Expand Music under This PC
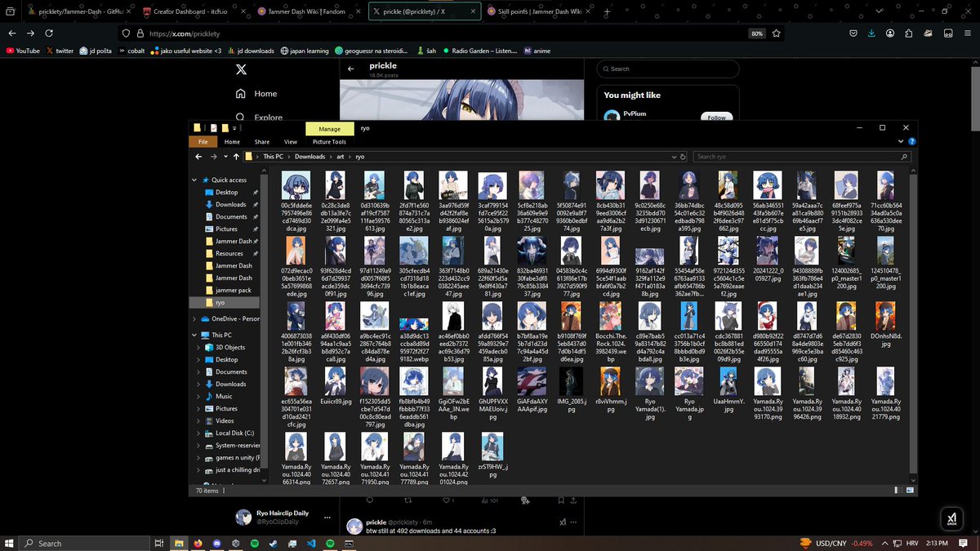Image resolution: width=980 pixels, height=551 pixels. (x=199, y=396)
